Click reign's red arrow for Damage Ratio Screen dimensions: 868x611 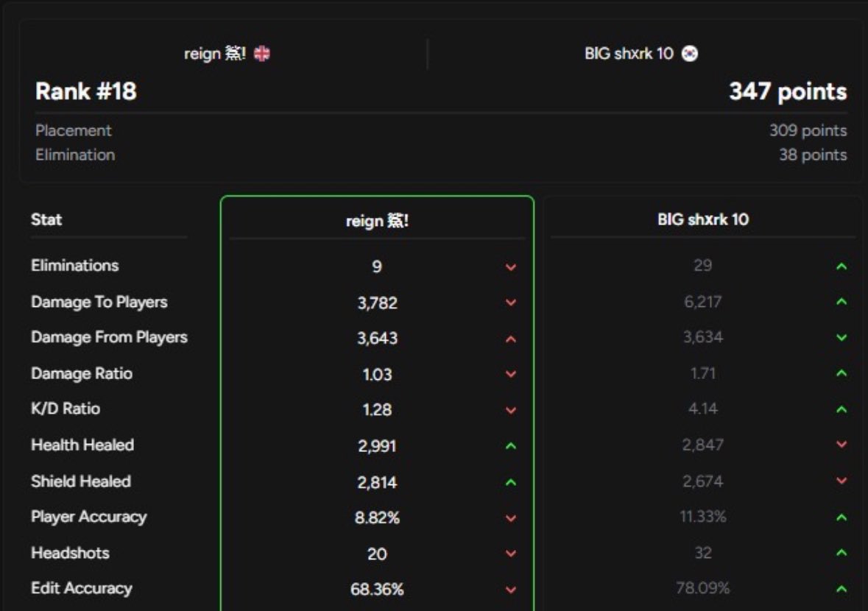pos(511,374)
